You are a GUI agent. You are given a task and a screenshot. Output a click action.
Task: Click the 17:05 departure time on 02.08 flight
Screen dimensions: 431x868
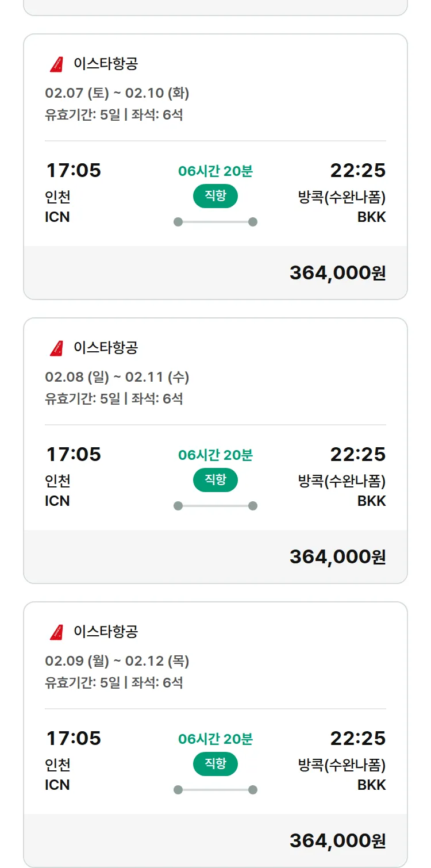pos(74,455)
